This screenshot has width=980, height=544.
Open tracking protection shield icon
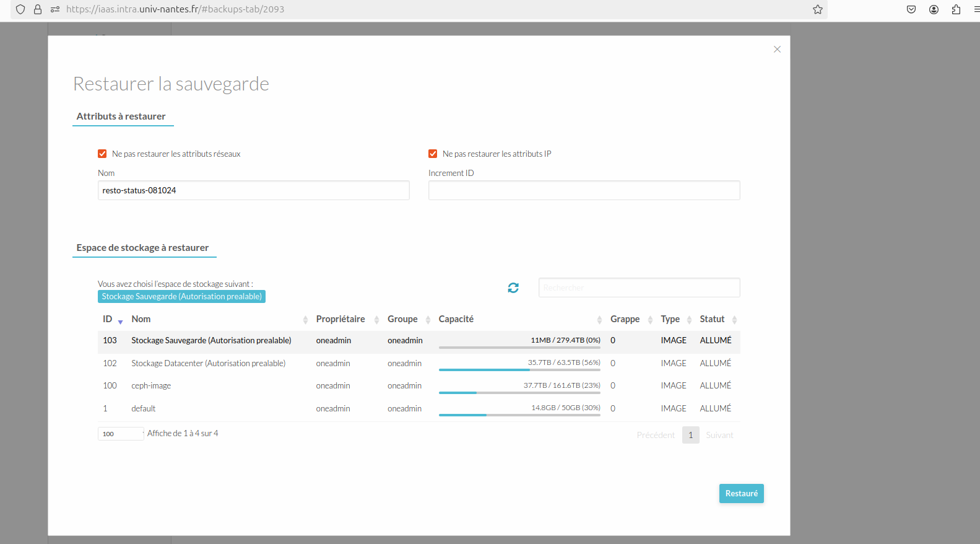point(20,9)
